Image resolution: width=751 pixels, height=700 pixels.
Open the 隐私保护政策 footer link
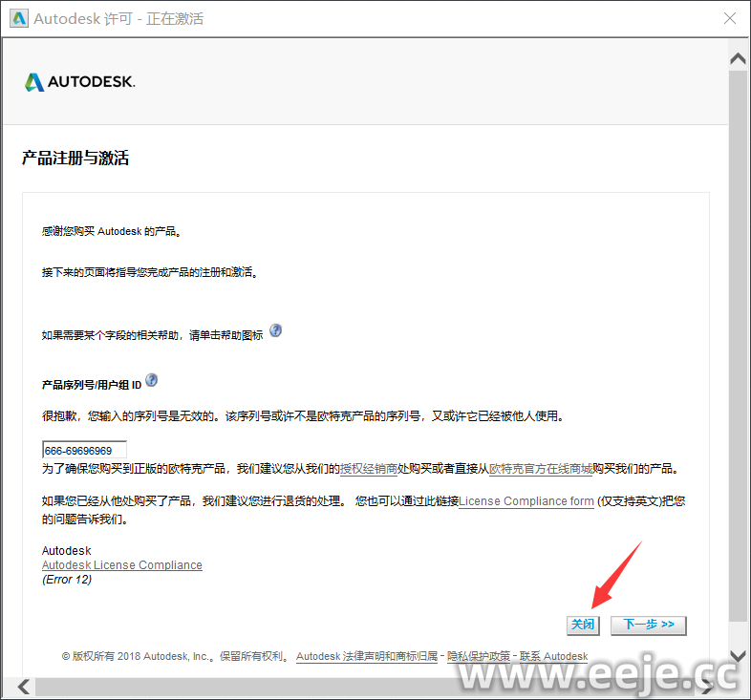pos(479,657)
